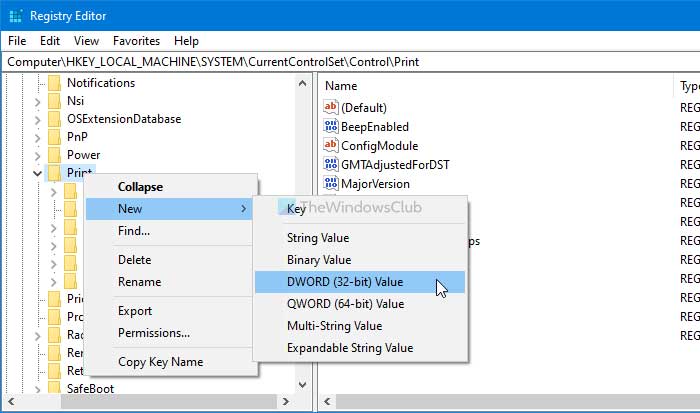Select the GMTAdjustedForDST value name
700x413 pixels.
coord(395,165)
